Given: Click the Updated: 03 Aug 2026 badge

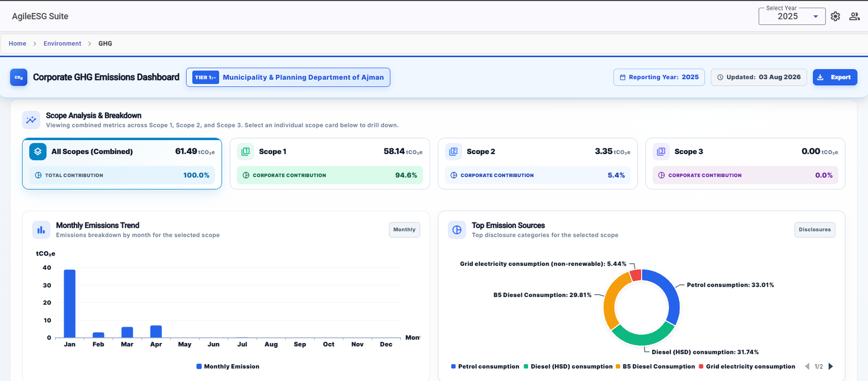Looking at the screenshot, I should point(759,77).
